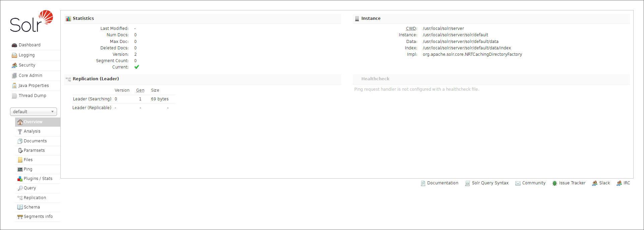Image resolution: width=644 pixels, height=230 pixels.
Task: Click the Security users icon
Action: (14, 65)
